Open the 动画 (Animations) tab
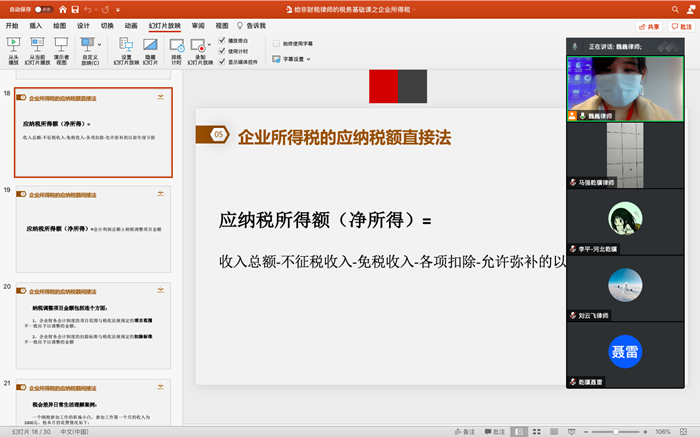The width and height of the screenshot is (700, 437). (x=131, y=26)
